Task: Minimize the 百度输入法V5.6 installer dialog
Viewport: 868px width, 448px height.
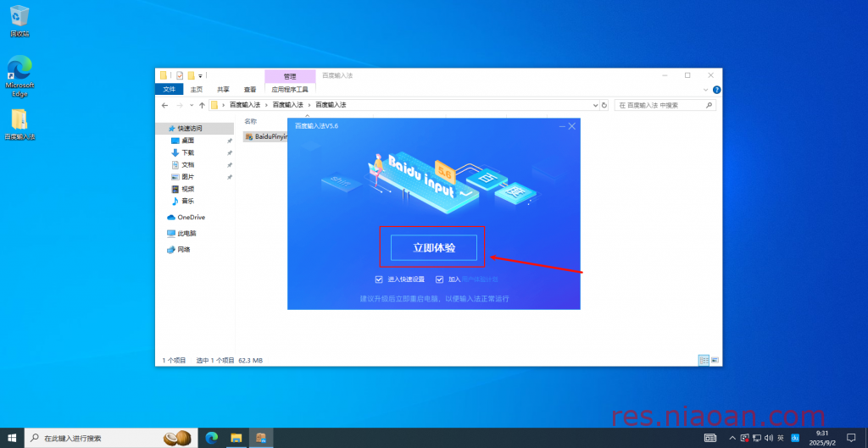Action: 563,126
